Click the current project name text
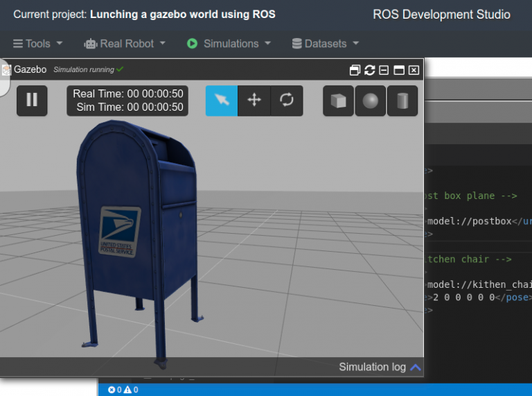 click(x=183, y=15)
